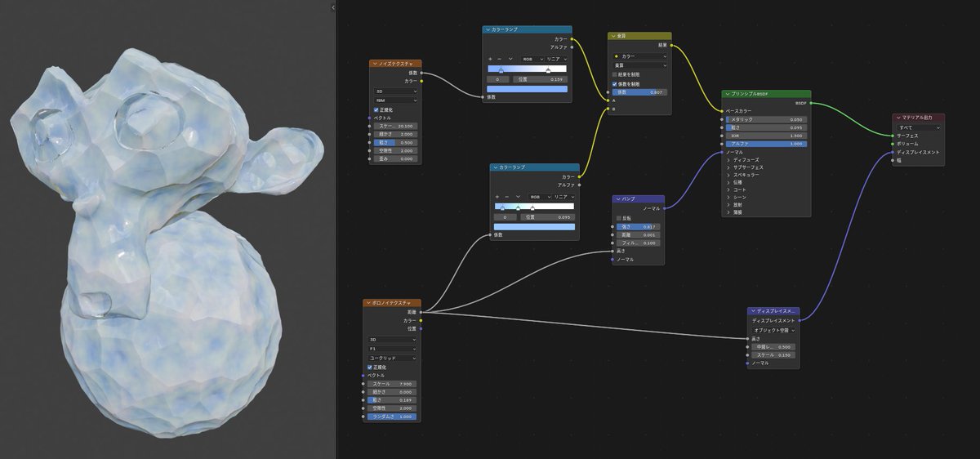Click the ノーマル output socket of バンプ node

coord(665,208)
